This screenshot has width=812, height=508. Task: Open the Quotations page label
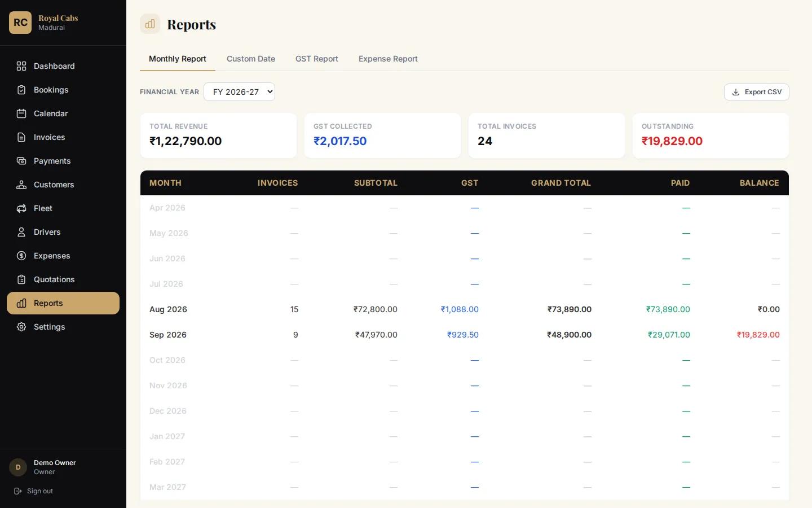pyautogui.click(x=54, y=279)
